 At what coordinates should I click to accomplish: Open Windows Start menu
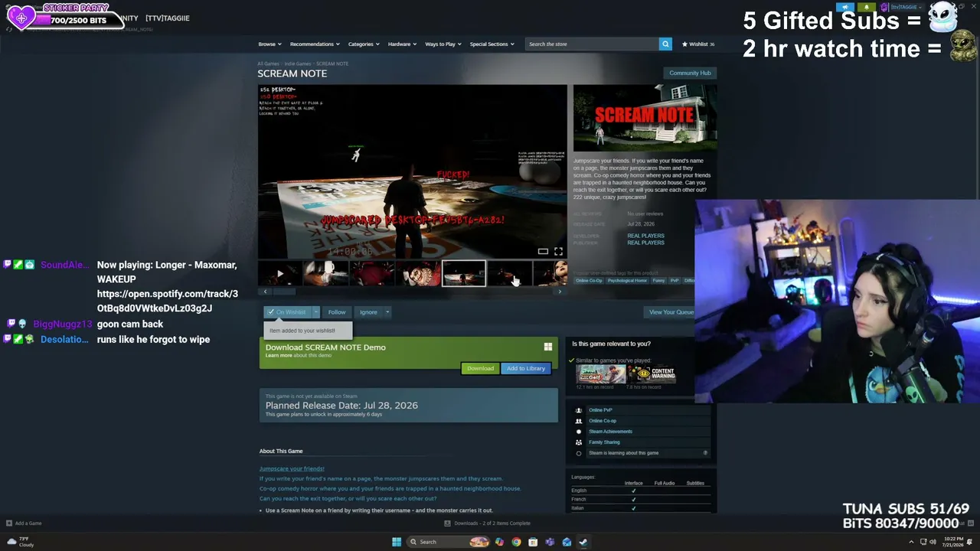[x=397, y=542]
